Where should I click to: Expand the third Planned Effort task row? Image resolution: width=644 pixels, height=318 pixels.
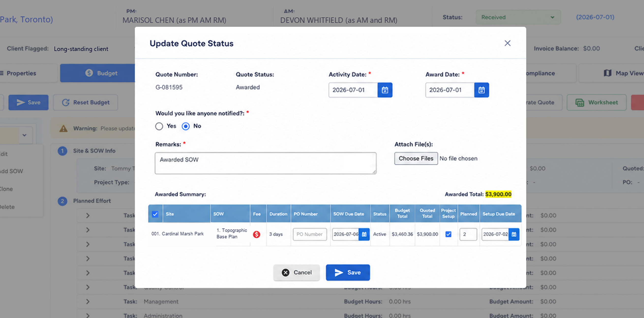tap(88, 244)
